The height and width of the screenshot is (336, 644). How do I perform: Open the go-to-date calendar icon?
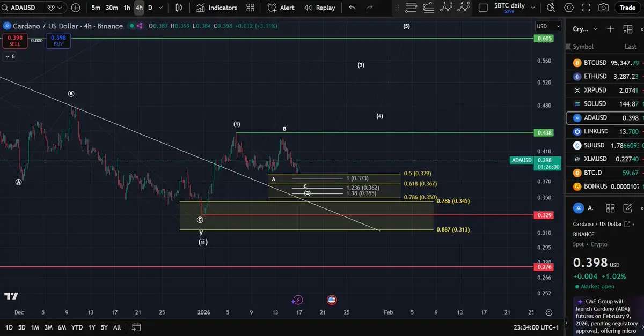[136, 327]
